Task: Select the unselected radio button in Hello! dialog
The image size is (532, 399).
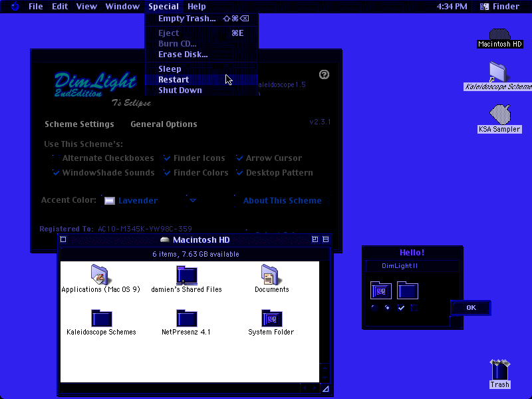Action: pos(374,308)
